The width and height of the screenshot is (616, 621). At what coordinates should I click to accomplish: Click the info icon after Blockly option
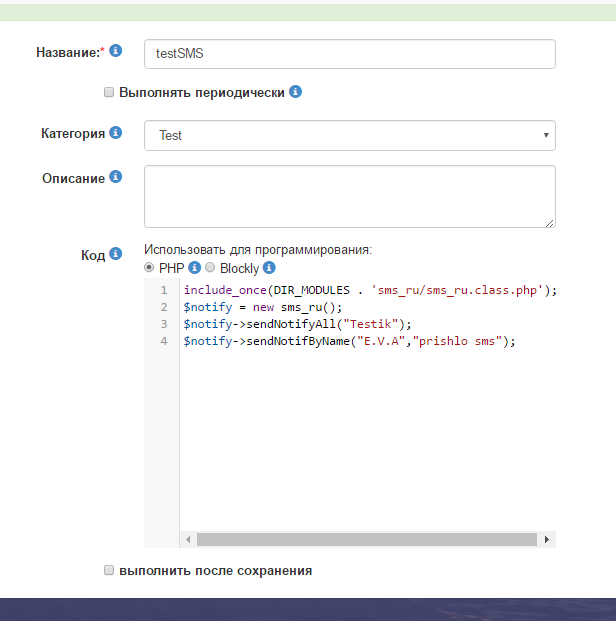[269, 268]
